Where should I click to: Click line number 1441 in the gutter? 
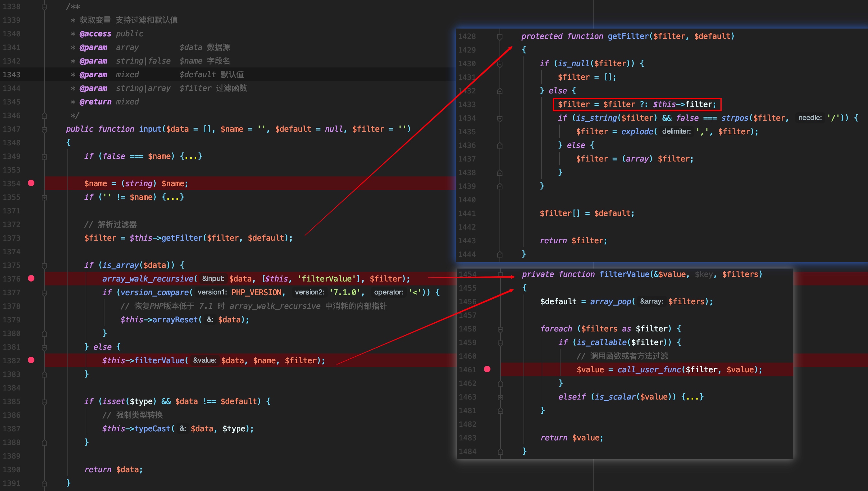tap(467, 213)
